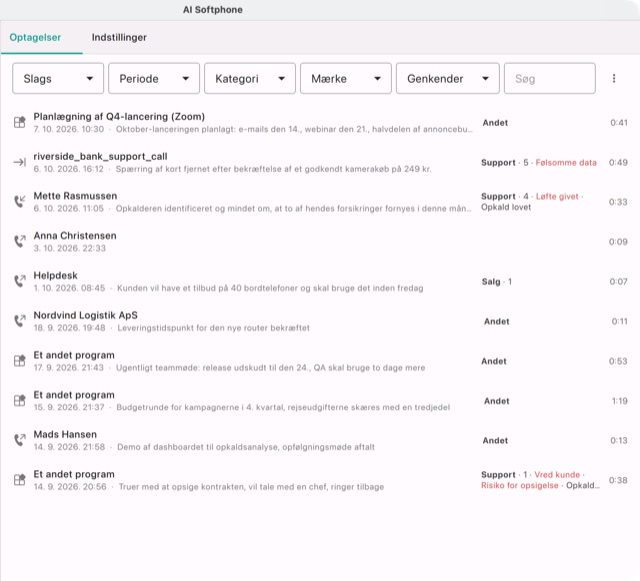Viewport: 640px width, 581px height.
Task: Click the Opkald lovet tag
Action: [x=506, y=207]
